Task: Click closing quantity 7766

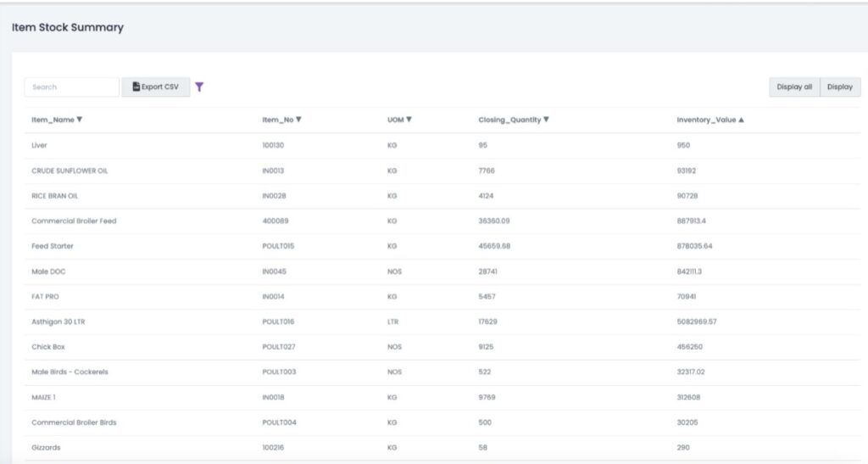Action: pos(487,171)
